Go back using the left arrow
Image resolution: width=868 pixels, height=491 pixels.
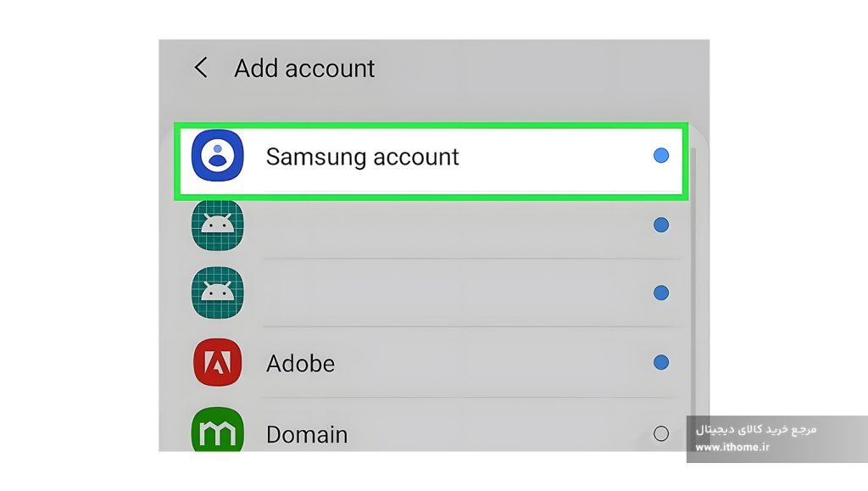(200, 68)
